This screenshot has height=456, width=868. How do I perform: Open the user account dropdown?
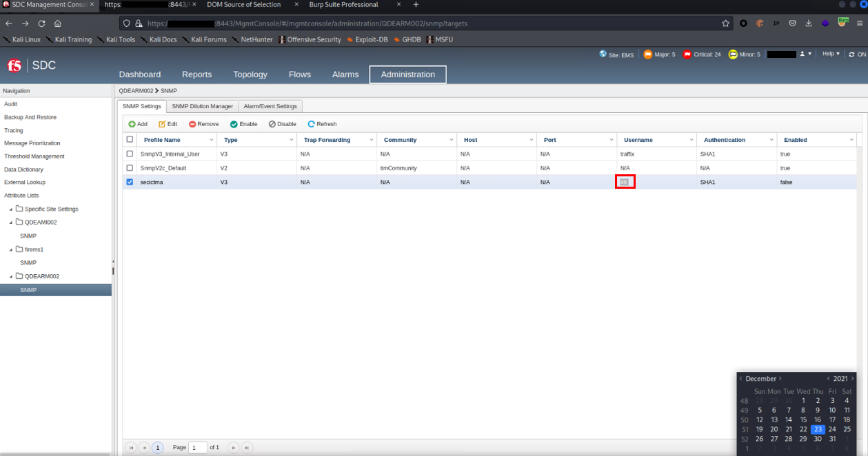click(x=805, y=54)
